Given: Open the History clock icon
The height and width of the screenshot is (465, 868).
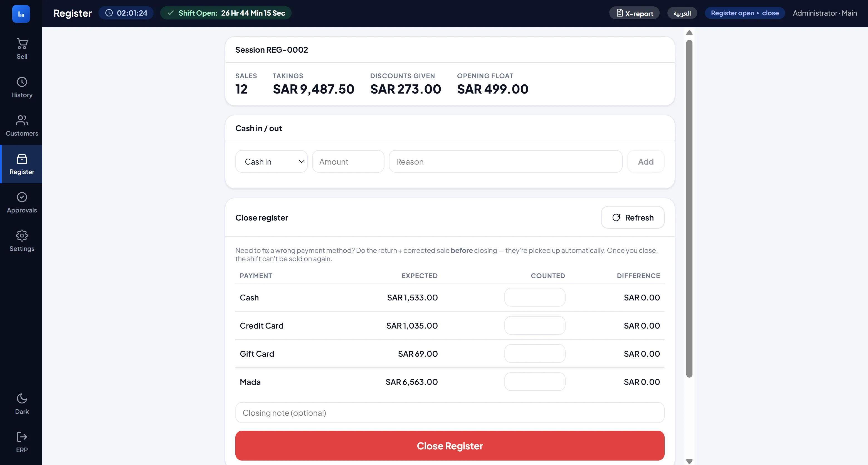Looking at the screenshot, I should coord(22,82).
